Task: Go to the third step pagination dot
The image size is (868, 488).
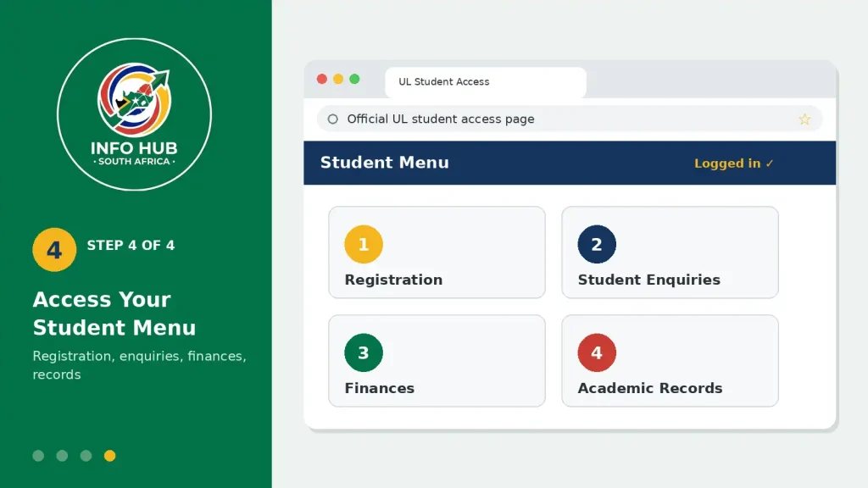Action: 86,455
